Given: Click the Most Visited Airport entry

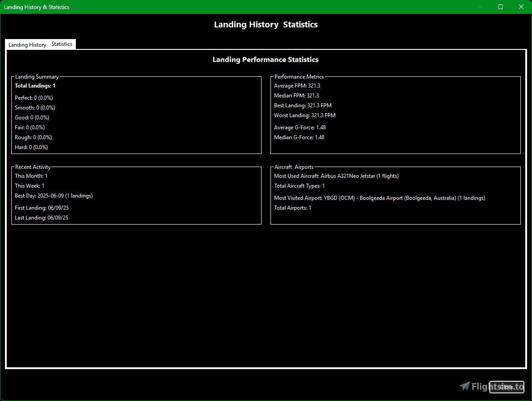Looking at the screenshot, I should 379,198.
